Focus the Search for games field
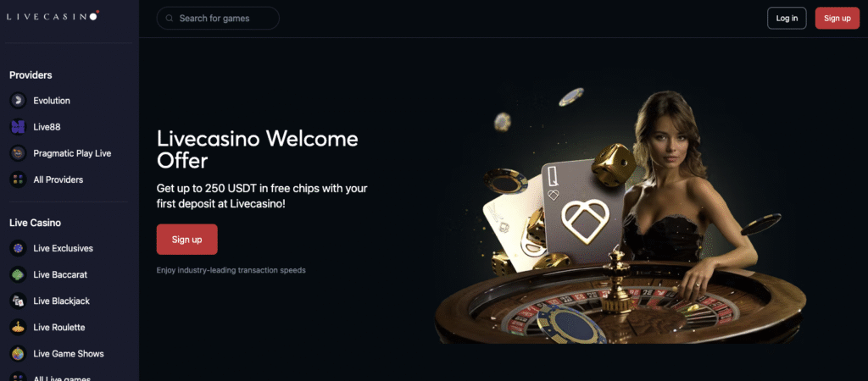 click(218, 19)
